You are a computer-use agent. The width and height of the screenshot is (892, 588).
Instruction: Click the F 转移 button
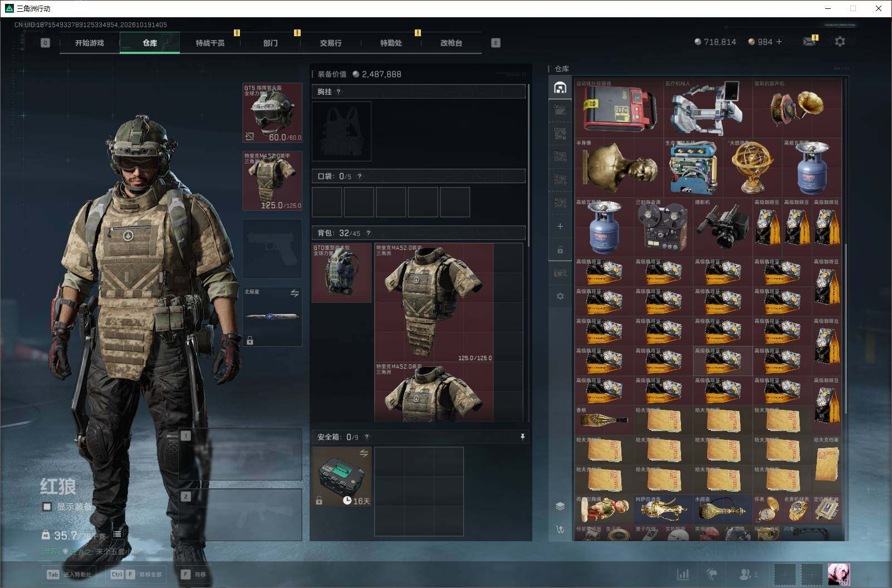pyautogui.click(x=194, y=574)
